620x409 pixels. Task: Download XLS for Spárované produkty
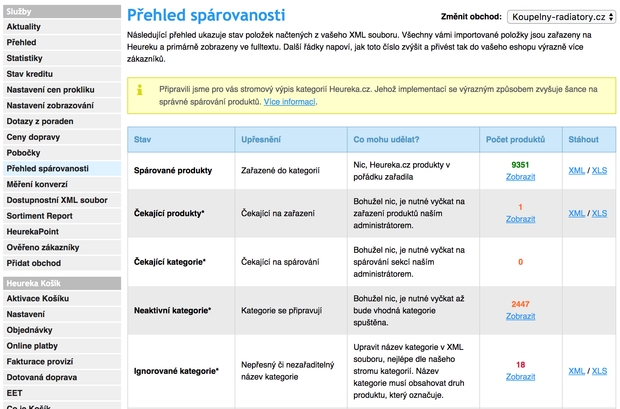pyautogui.click(x=599, y=170)
